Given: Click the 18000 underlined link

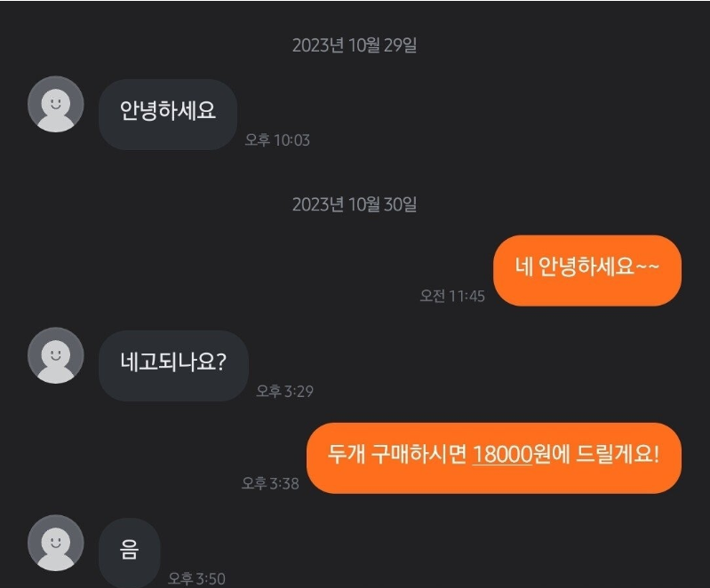Looking at the screenshot, I should pyautogui.click(x=502, y=454).
